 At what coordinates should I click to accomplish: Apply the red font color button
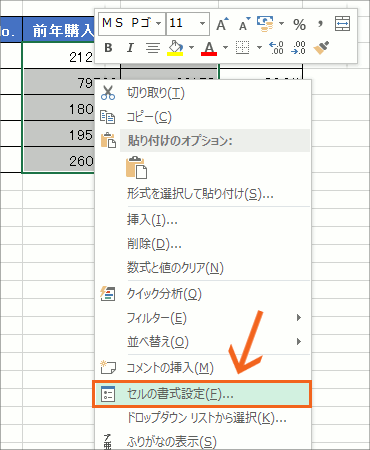[x=209, y=48]
